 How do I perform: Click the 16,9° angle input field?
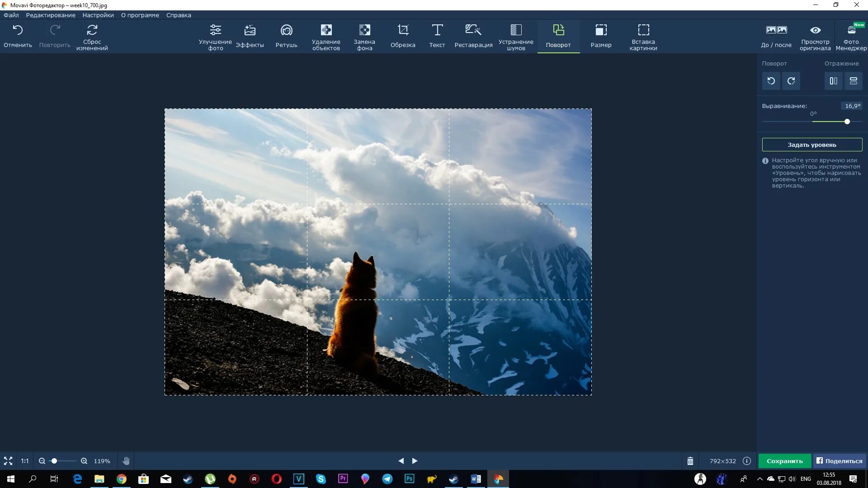(x=852, y=106)
